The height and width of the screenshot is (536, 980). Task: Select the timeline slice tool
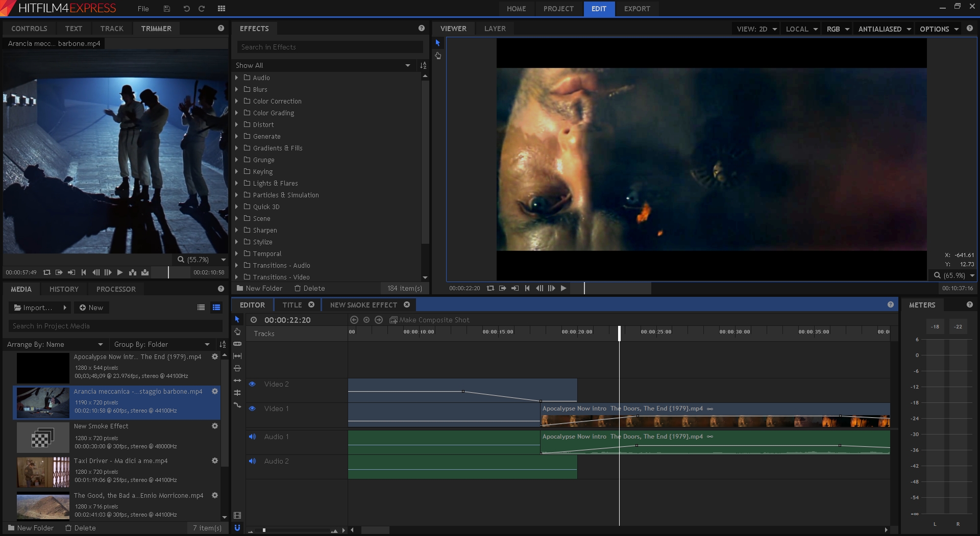click(237, 344)
